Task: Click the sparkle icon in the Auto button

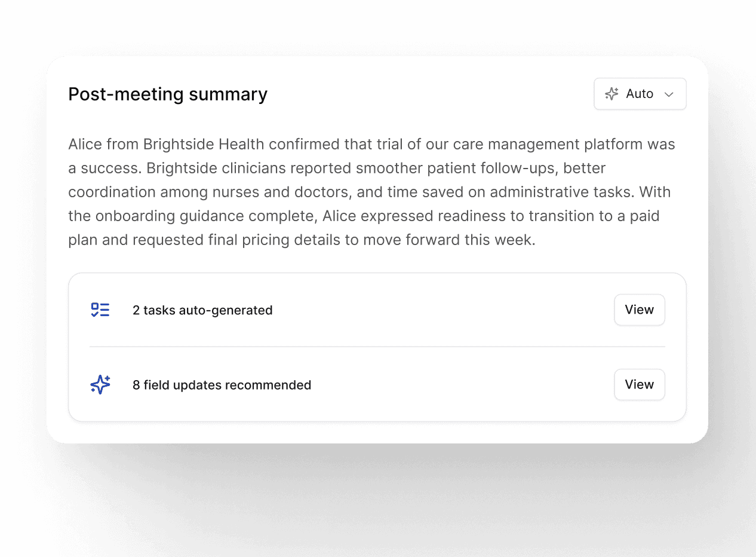Action: click(x=611, y=94)
